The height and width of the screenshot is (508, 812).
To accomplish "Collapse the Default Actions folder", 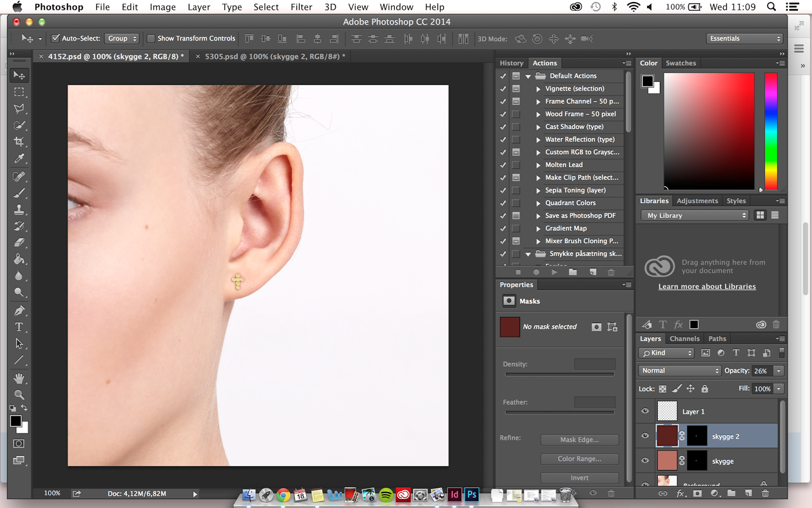I will click(x=528, y=76).
